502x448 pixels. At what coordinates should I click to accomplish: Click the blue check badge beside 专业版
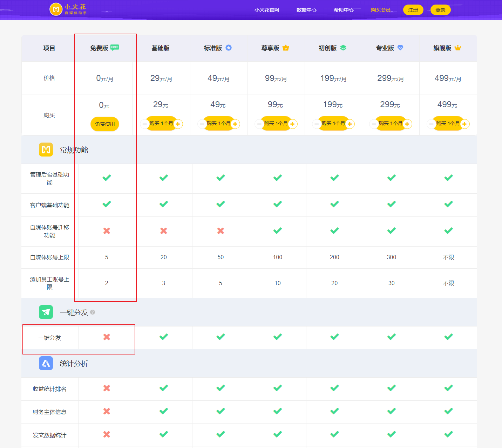pyautogui.click(x=400, y=48)
